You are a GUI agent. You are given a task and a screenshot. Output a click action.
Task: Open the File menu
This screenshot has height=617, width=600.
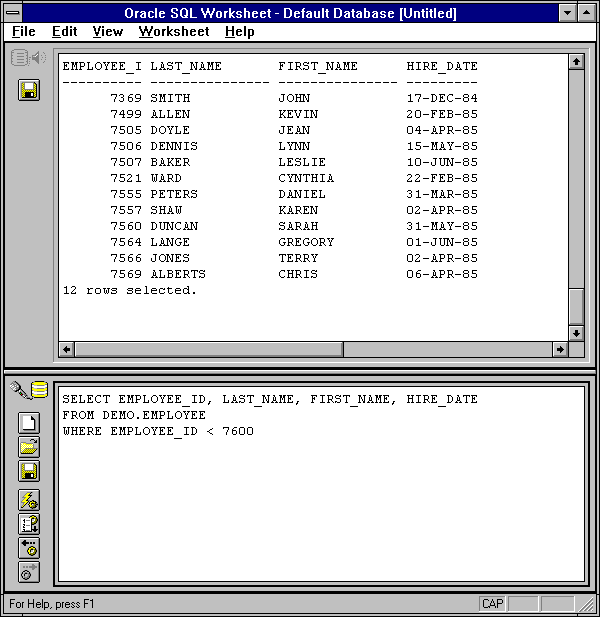coord(23,31)
